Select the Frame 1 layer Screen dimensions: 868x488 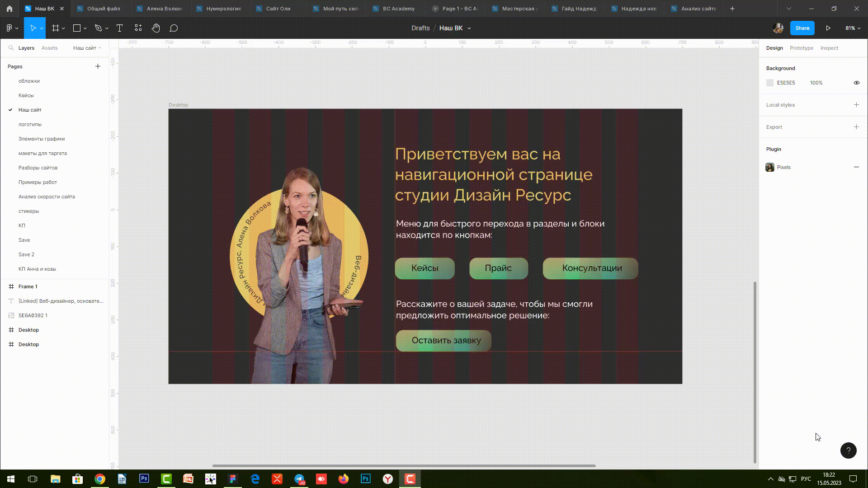[28, 286]
